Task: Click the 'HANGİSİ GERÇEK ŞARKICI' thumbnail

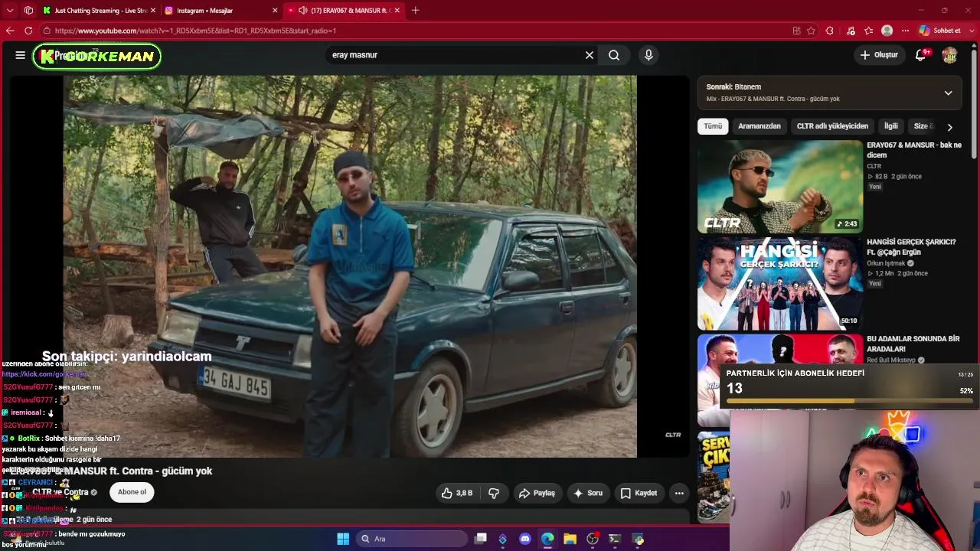Action: pos(780,284)
